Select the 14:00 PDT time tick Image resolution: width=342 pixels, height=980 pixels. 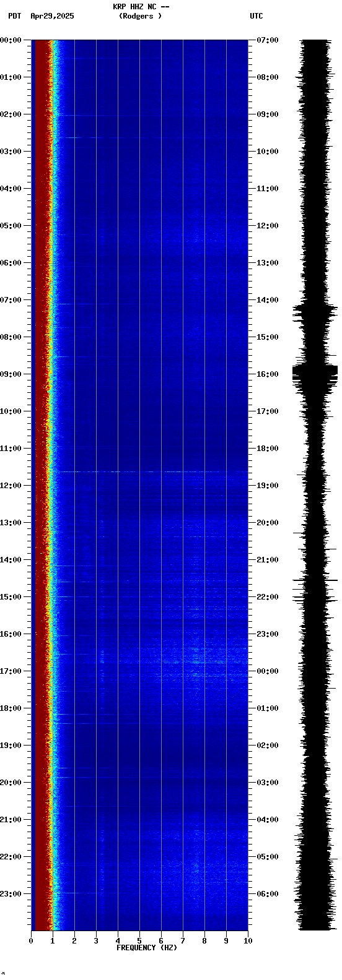coord(12,560)
